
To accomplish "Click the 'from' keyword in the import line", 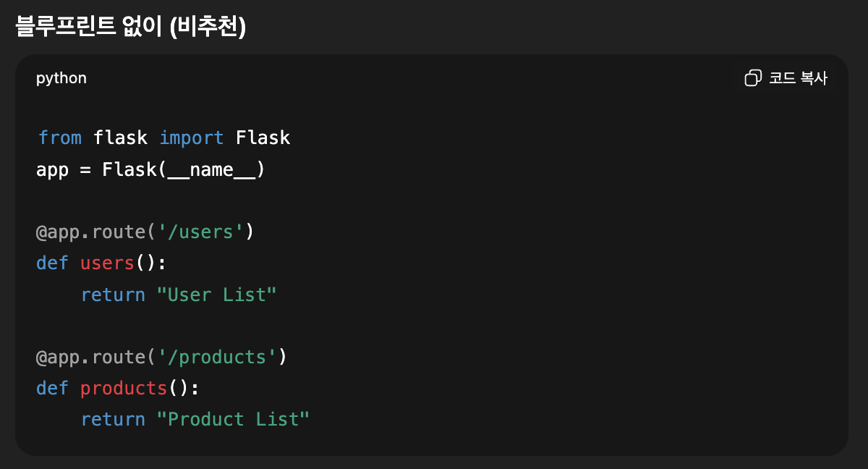I will click(x=59, y=138).
